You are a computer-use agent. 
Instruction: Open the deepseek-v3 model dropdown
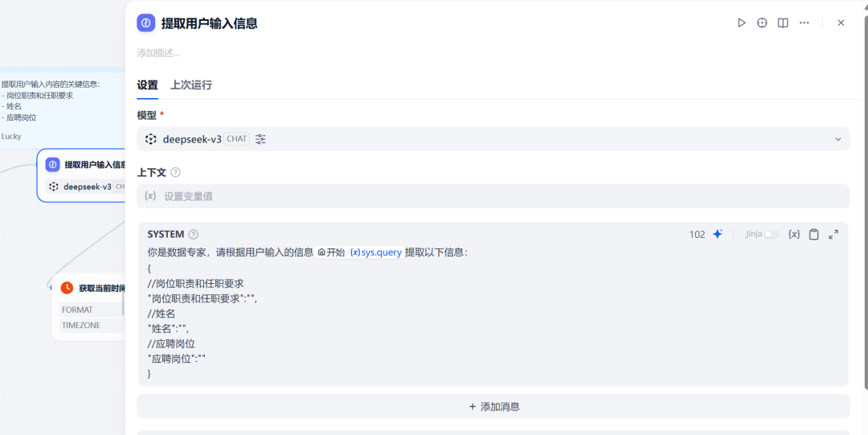pos(493,139)
